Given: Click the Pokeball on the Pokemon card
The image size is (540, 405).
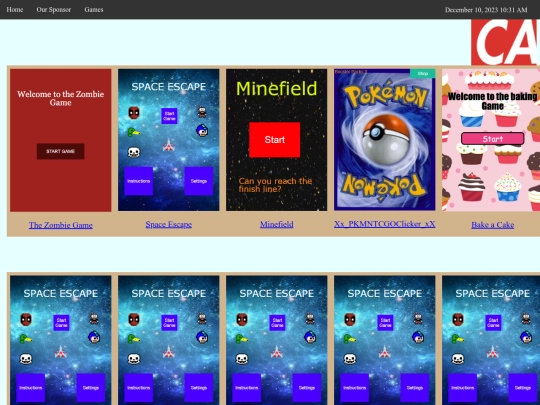Looking at the screenshot, I should 386,139.
